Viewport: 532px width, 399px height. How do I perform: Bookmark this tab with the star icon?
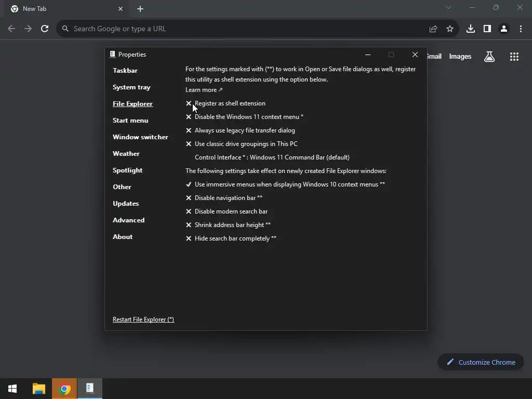click(450, 29)
